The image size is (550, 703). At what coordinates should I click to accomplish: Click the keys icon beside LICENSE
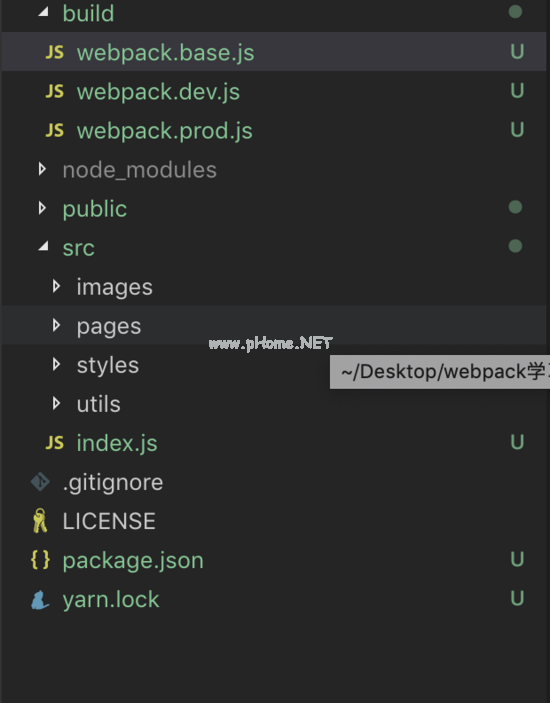(x=40, y=521)
